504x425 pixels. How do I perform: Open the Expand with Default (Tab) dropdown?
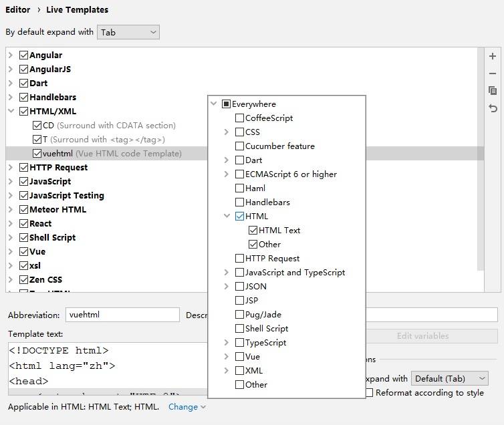click(449, 379)
